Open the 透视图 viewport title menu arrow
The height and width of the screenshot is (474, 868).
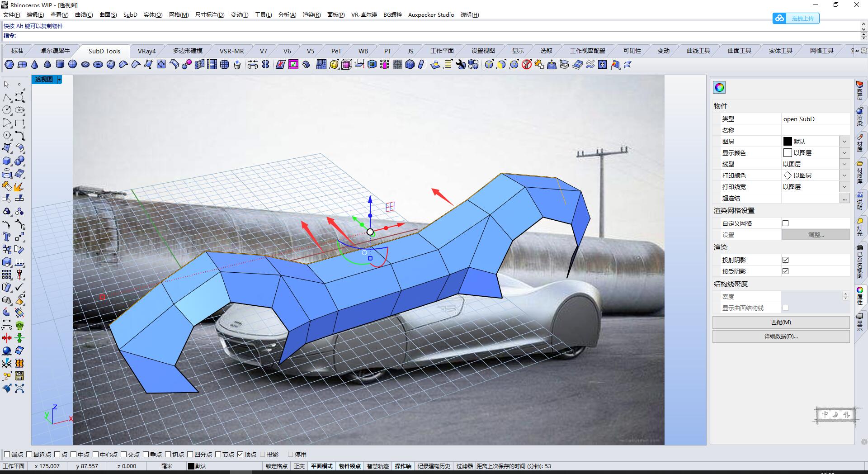coord(59,80)
